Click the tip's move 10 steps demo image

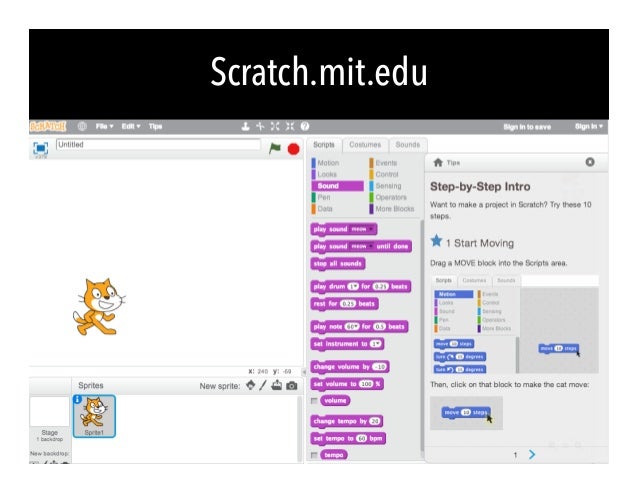point(466,413)
